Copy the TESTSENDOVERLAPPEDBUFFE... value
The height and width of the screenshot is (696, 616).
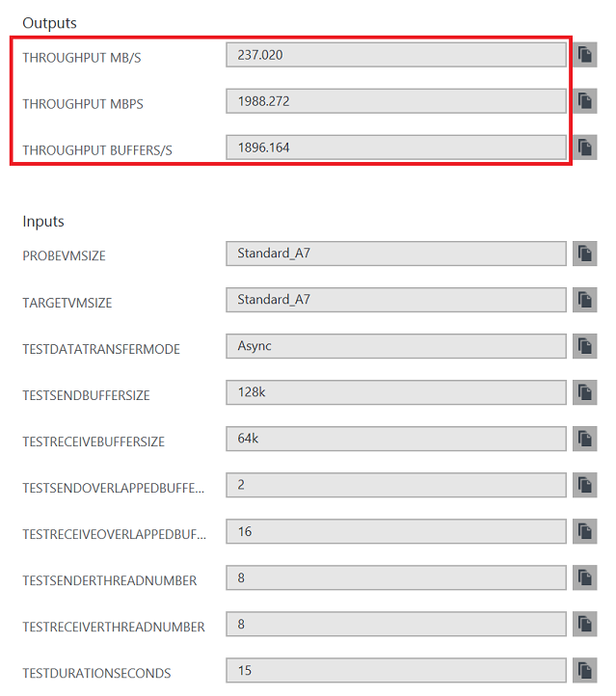coord(584,485)
